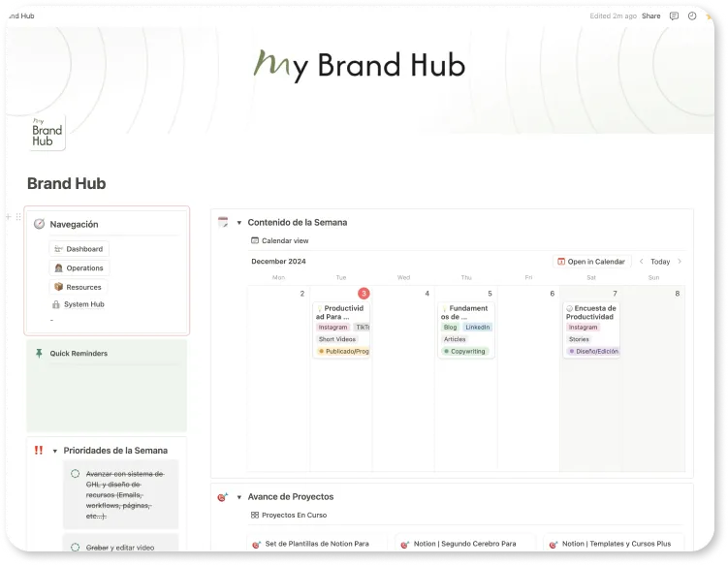The height and width of the screenshot is (565, 728).
Task: Collapse Avance de Proyectos toggle
Action: point(239,497)
